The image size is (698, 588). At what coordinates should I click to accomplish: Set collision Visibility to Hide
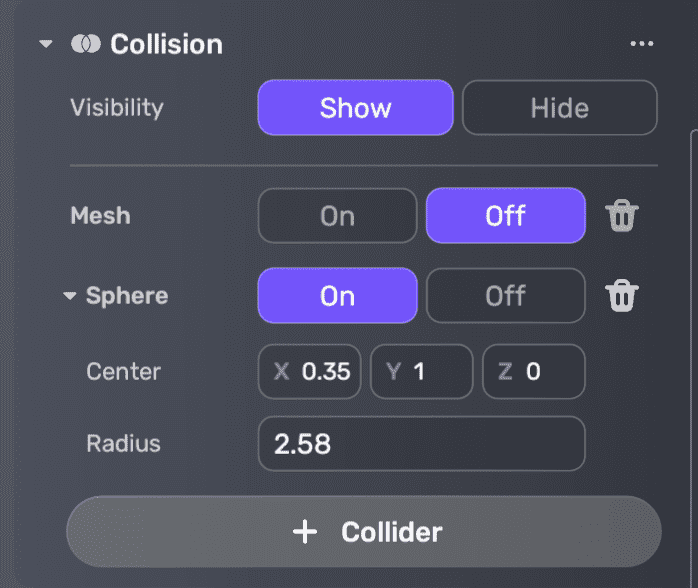tap(559, 108)
